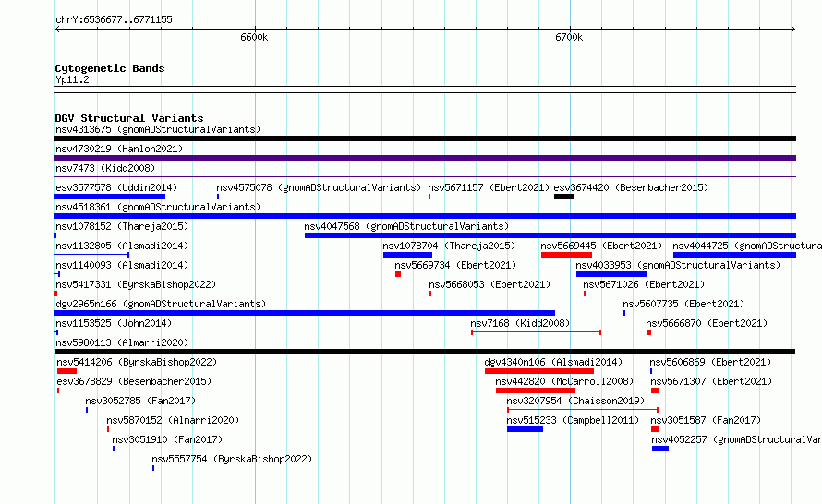Select the purple nsv4730219 variant bar
Screen dimensions: 822x504
[425, 158]
